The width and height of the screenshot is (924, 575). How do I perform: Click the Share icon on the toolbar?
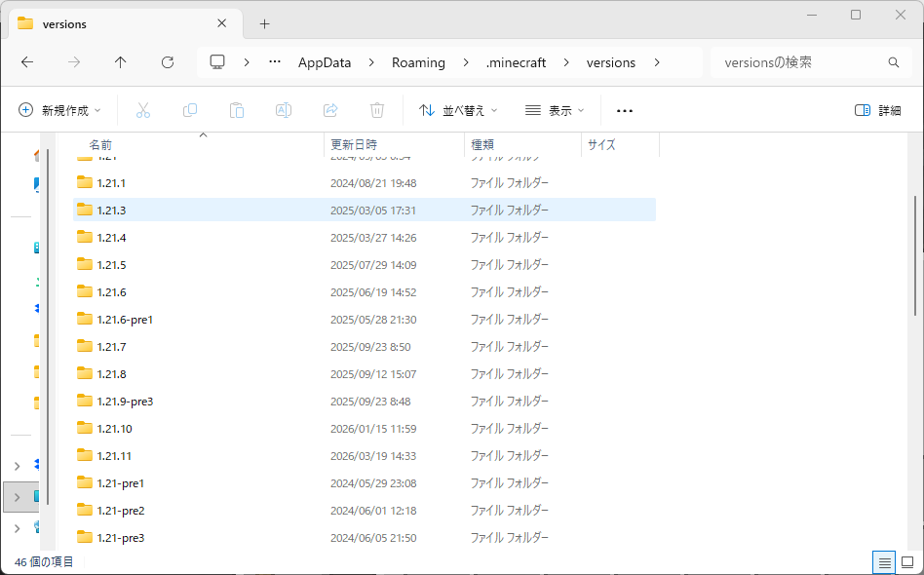pos(330,109)
